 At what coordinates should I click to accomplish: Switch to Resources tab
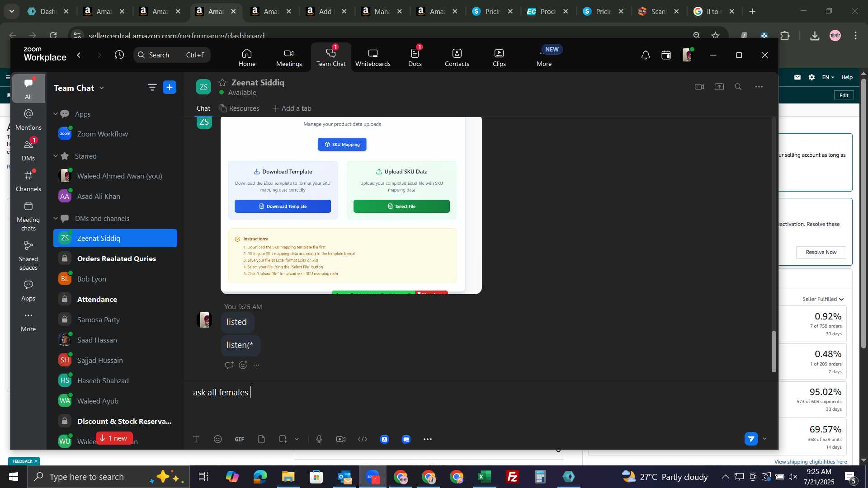pos(240,108)
